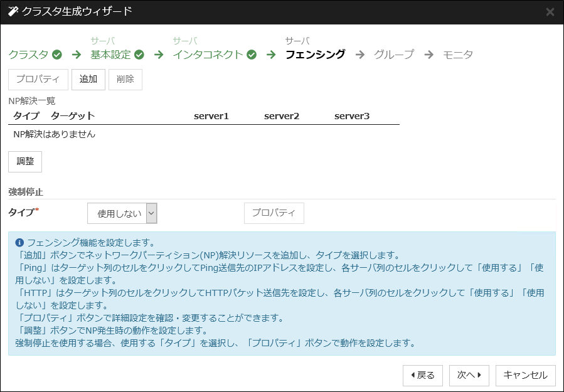Click 戻る to return to previous step

click(x=422, y=375)
